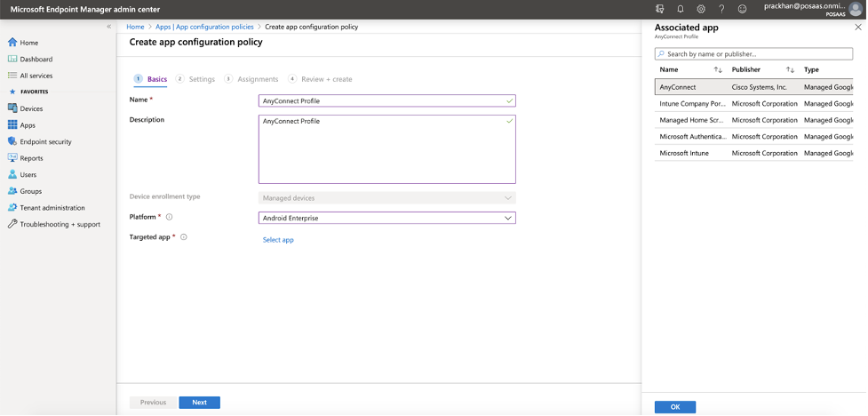Open the Platform dropdown
The width and height of the screenshot is (868, 416).
387,219
